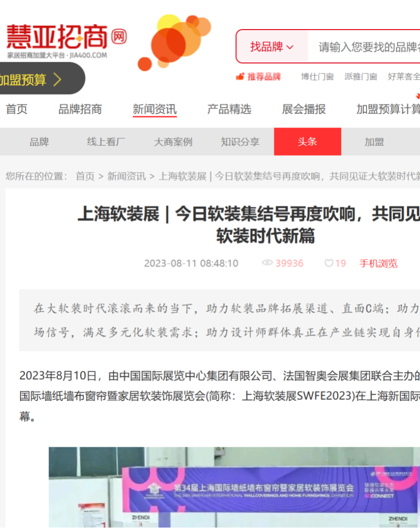This screenshot has width=420, height=528.
Task: Switch to the 头条 tab
Action: [307, 142]
